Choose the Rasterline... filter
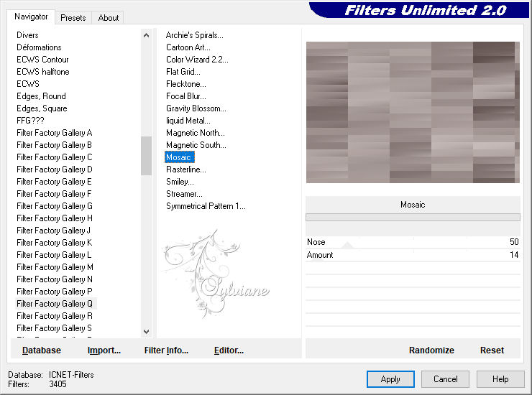 186,169
